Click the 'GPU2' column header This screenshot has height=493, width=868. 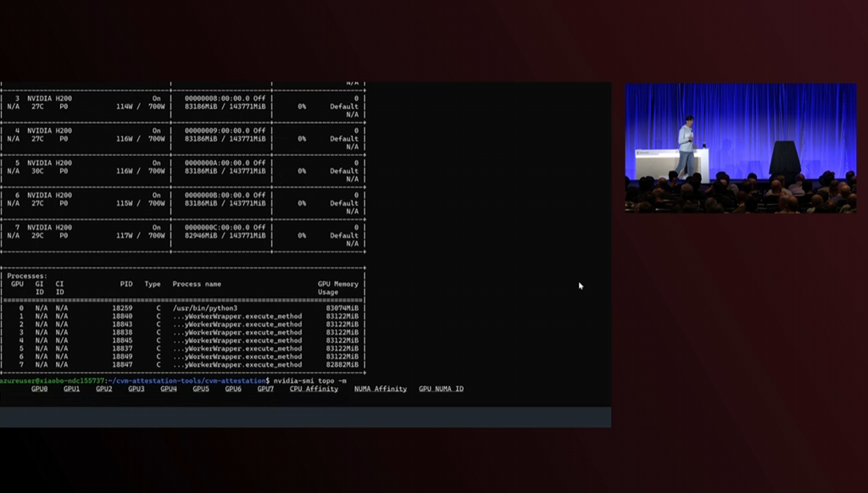[103, 389]
